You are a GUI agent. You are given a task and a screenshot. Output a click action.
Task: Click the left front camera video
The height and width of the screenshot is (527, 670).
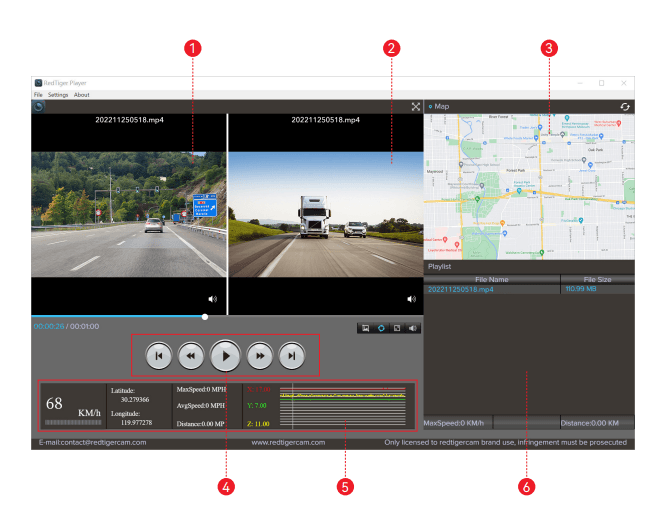point(129,215)
